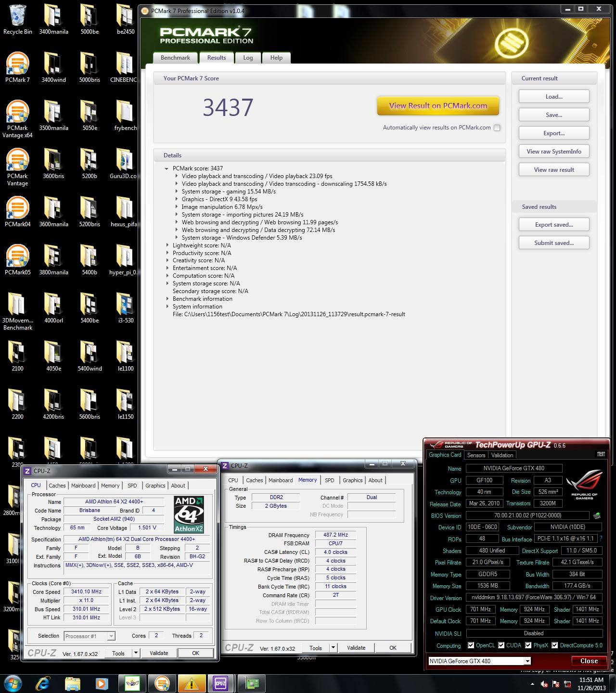Screen dimensions: 616x693
Task: Click the red Close button in GPU-Z
Action: click(589, 661)
